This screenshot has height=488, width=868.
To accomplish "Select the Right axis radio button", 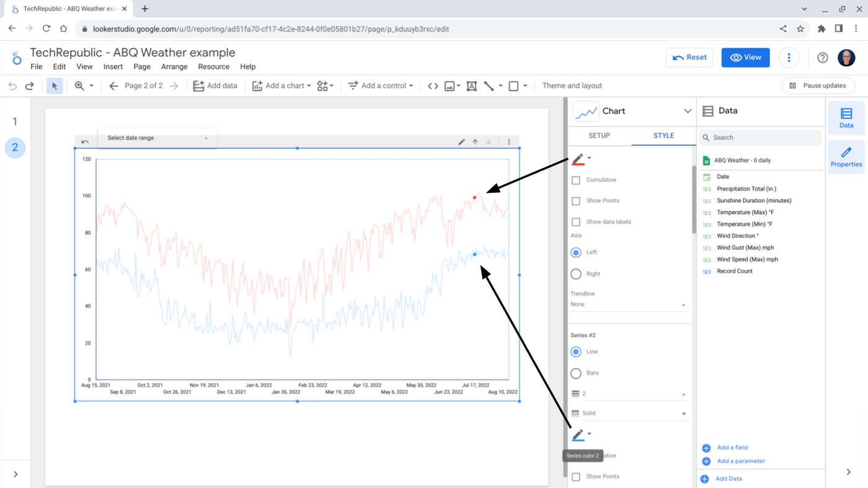I will [x=576, y=274].
